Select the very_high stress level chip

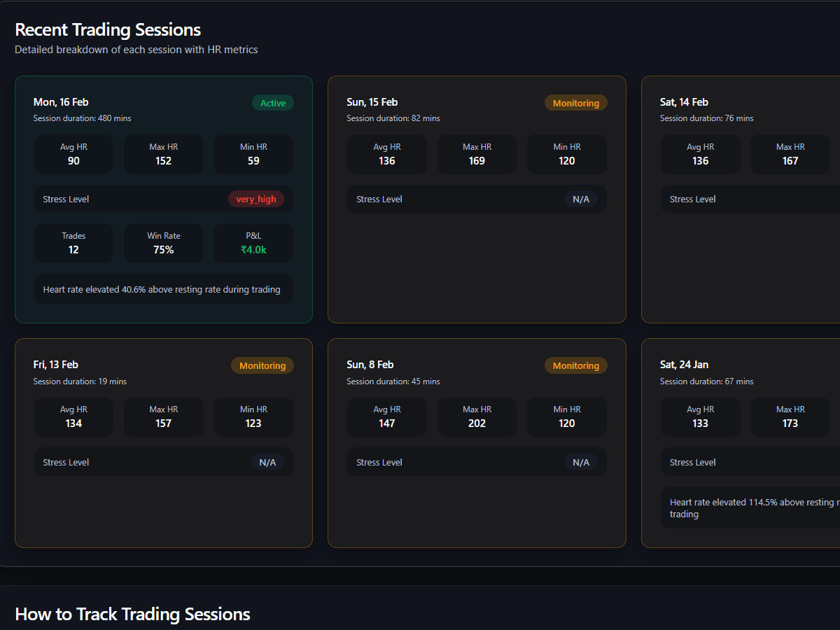(256, 199)
